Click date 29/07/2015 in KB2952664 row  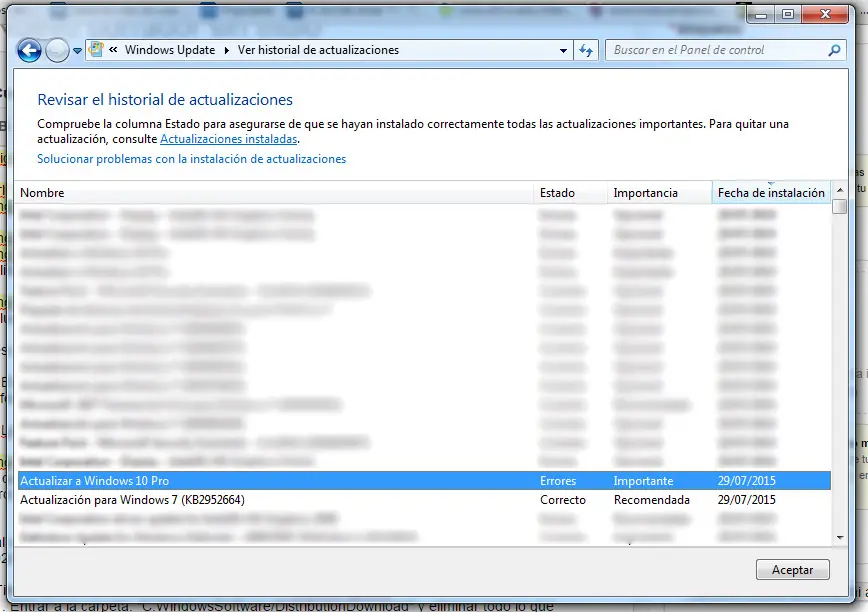pyautogui.click(x=746, y=500)
